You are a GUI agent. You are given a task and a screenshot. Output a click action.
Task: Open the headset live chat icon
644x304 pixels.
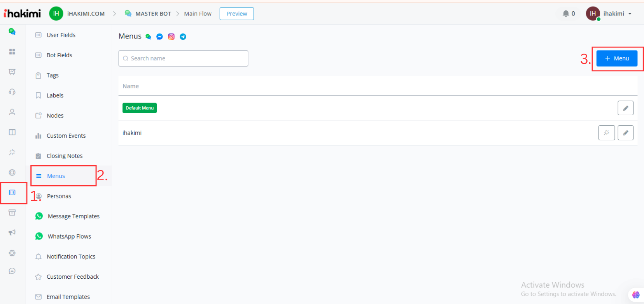(12, 92)
